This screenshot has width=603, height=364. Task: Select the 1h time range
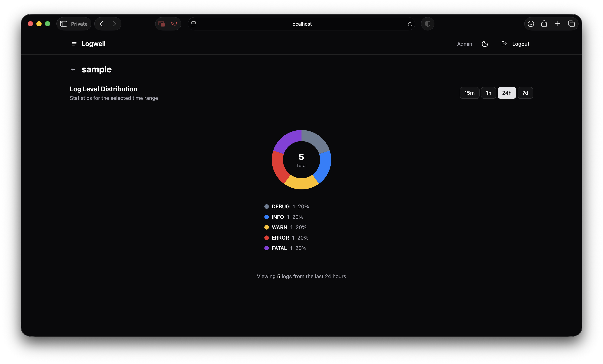488,93
